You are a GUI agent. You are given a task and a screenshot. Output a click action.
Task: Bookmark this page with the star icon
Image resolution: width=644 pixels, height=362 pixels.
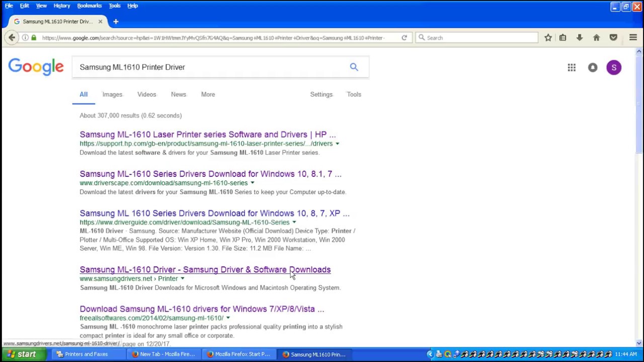(x=548, y=38)
